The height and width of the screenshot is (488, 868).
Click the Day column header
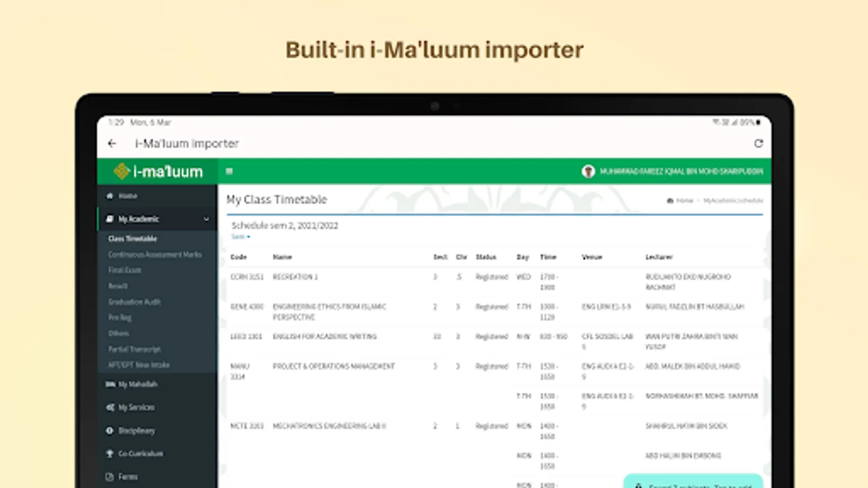tap(523, 257)
